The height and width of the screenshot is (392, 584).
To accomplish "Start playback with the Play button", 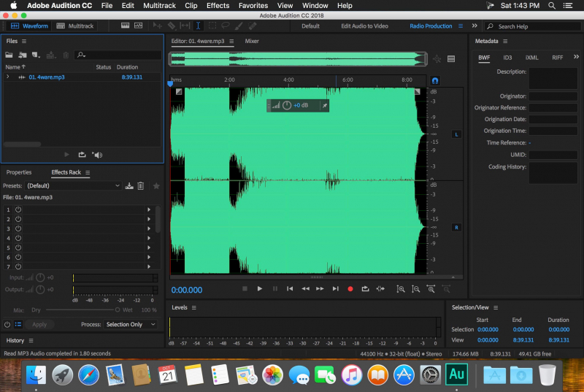I will [259, 289].
